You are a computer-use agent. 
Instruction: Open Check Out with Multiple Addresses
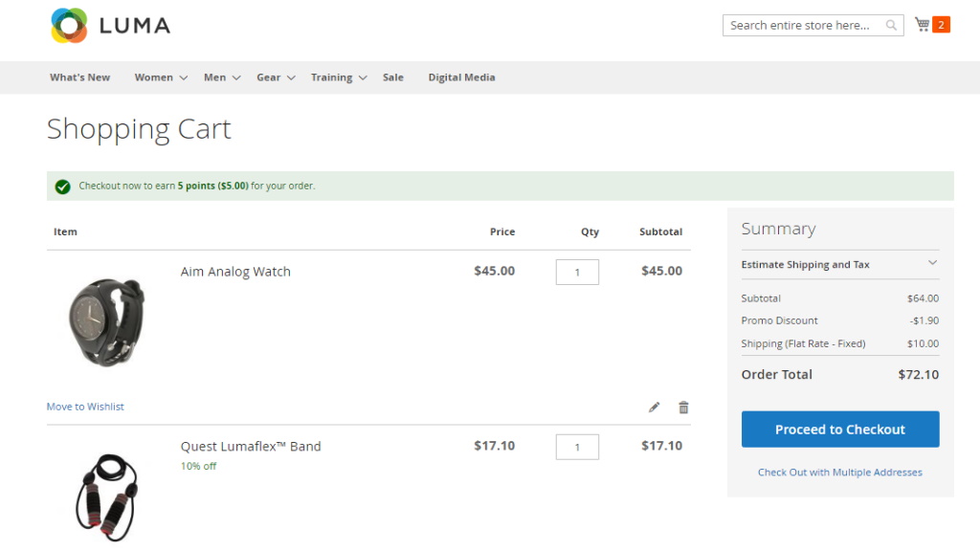840,473
